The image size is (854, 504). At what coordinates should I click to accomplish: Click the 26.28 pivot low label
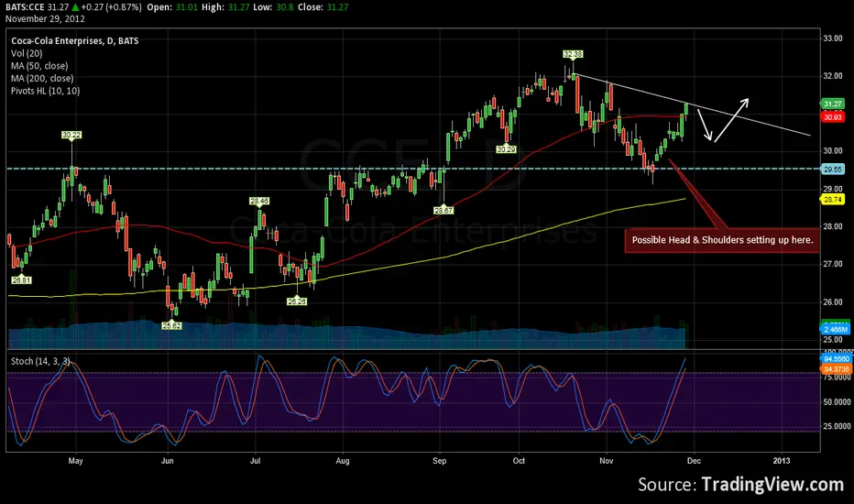pos(297,301)
